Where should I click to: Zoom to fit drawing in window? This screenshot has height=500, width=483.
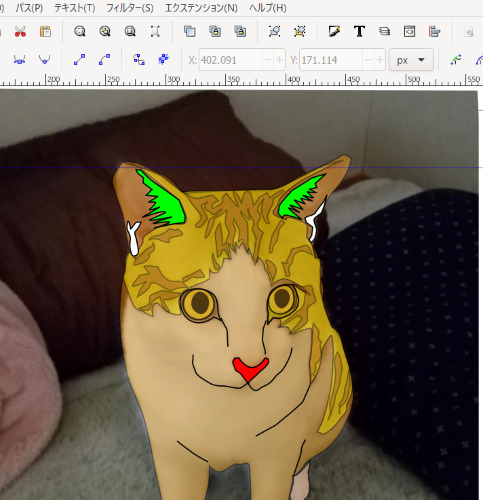(x=105, y=32)
